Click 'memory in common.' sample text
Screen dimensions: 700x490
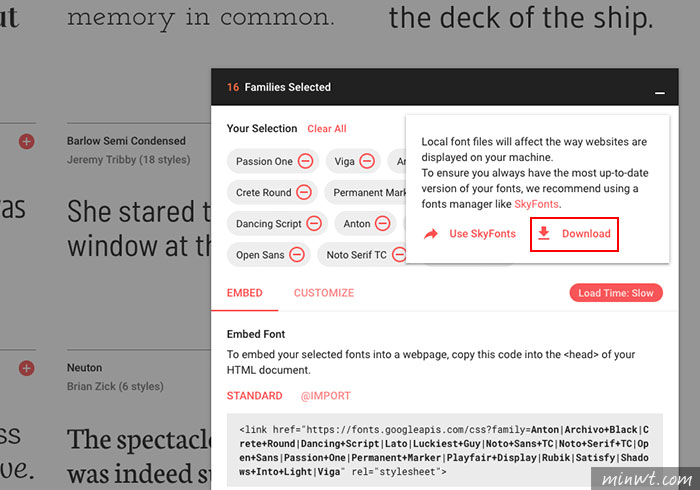click(200, 19)
